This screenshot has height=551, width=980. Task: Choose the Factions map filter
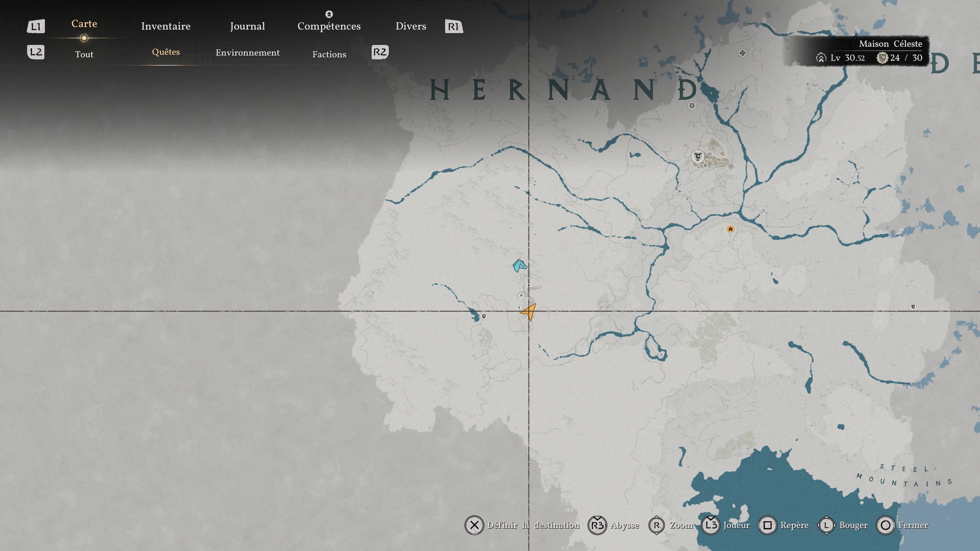click(x=329, y=54)
